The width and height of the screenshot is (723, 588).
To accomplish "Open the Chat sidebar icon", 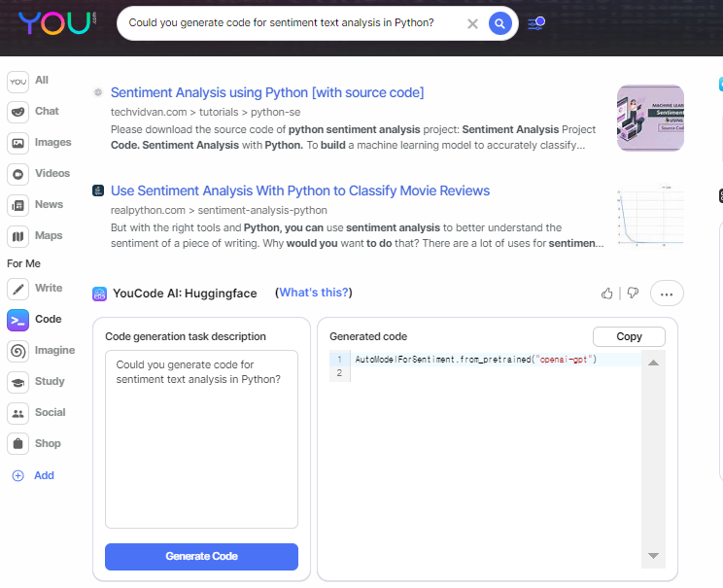I will coord(18,112).
